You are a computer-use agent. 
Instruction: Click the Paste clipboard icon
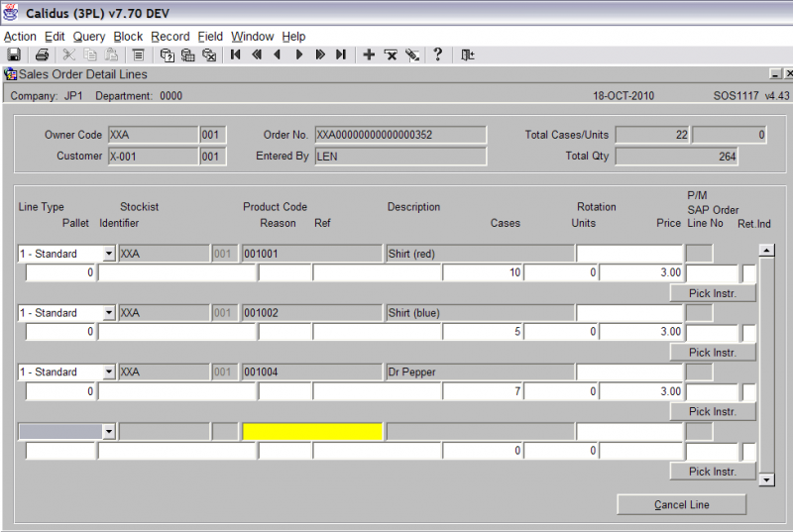pos(111,54)
